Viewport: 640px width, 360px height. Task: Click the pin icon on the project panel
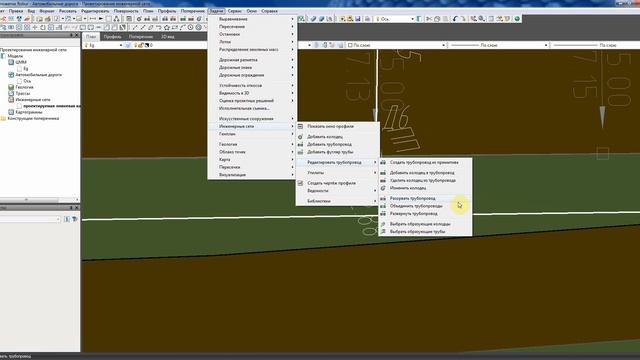tap(71, 36)
